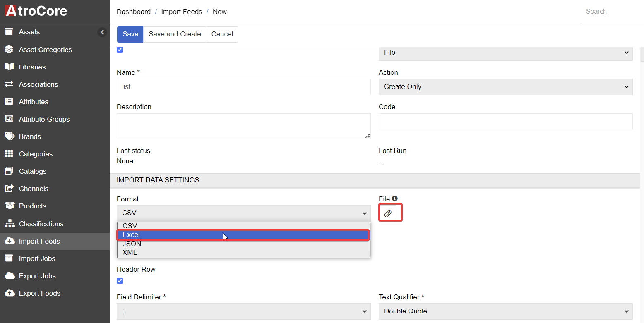Image resolution: width=644 pixels, height=323 pixels.
Task: Choose JSON in the Format options
Action: click(132, 244)
